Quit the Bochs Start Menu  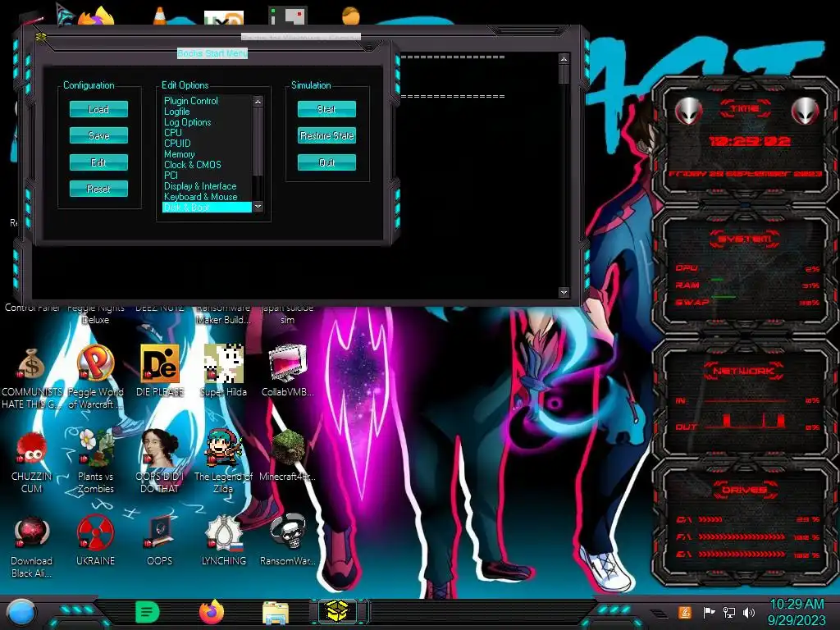(x=326, y=162)
